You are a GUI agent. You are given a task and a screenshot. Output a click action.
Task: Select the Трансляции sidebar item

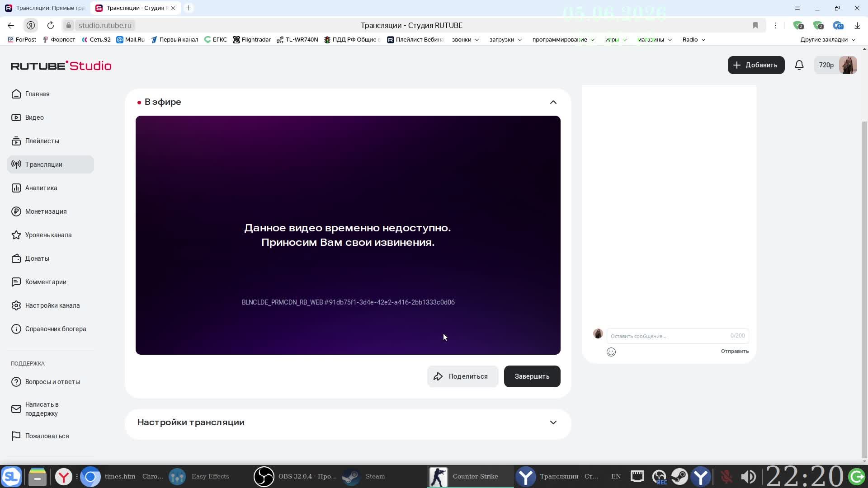[x=51, y=164]
